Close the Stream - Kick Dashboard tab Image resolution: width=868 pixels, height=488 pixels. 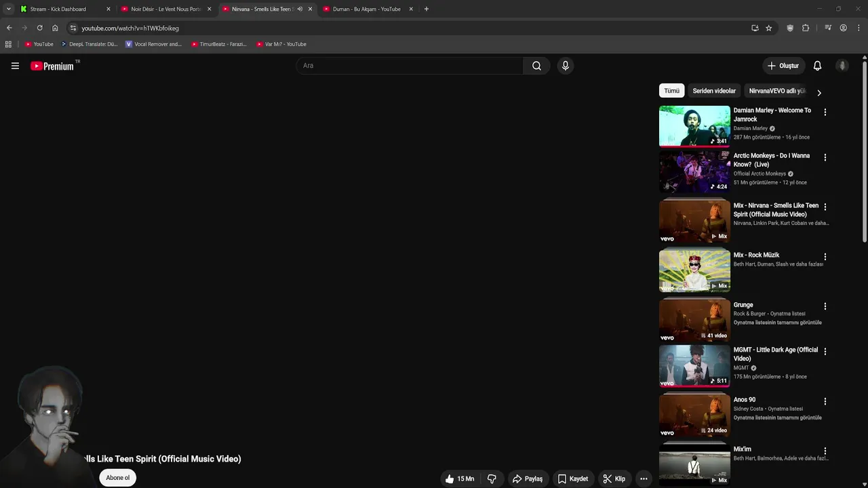pyautogui.click(x=108, y=9)
